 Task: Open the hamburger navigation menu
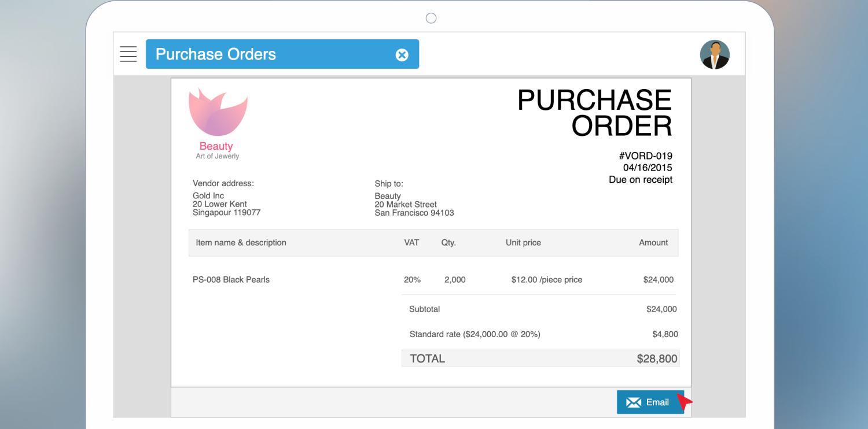click(x=127, y=54)
